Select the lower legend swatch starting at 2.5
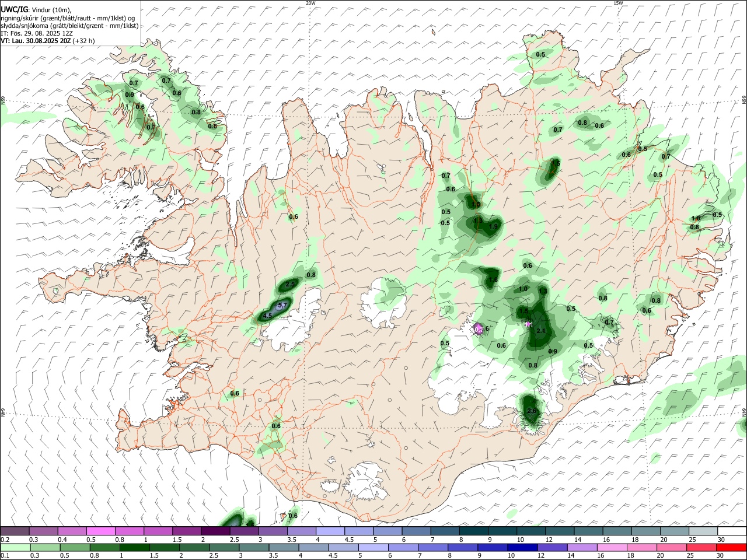Screen dimensions: 747x560 [225, 547]
